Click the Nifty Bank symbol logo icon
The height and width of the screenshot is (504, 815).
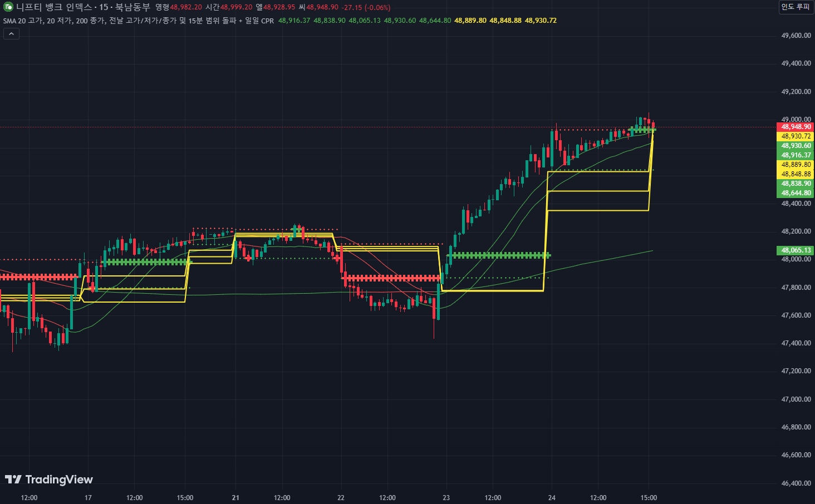(8, 7)
